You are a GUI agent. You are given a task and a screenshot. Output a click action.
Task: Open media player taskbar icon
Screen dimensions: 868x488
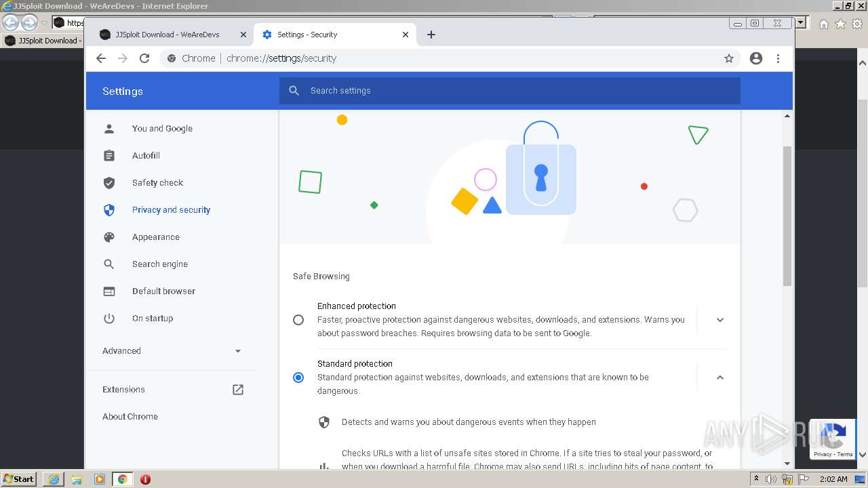click(100, 479)
